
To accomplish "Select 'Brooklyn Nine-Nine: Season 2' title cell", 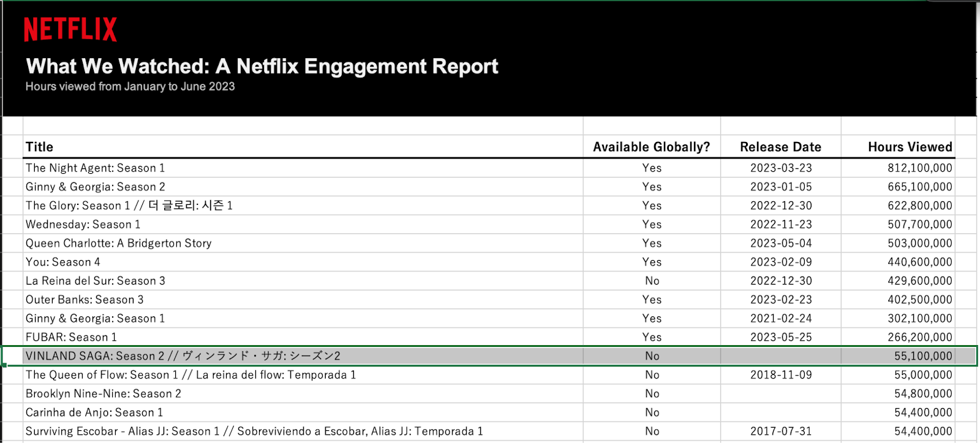I will [x=303, y=393].
